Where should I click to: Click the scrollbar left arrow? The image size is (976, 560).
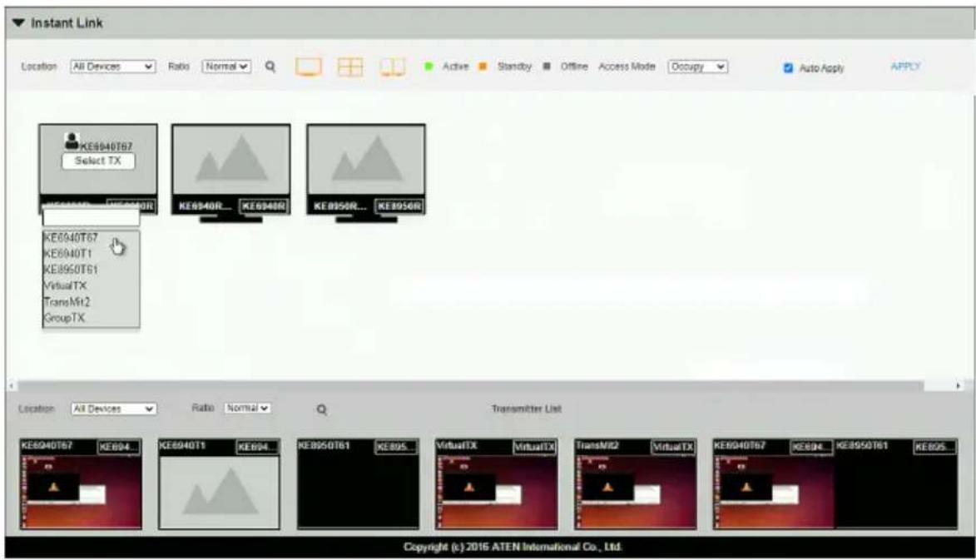11,386
